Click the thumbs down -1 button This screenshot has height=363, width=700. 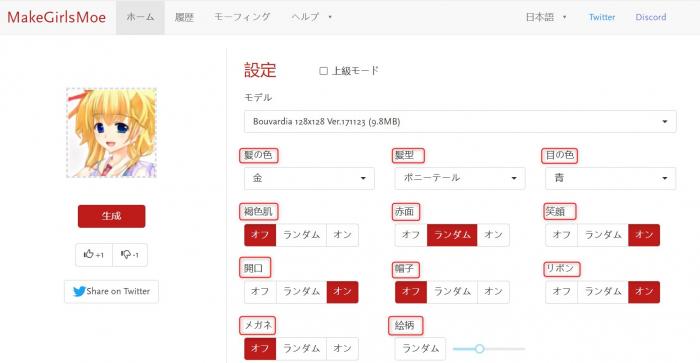(x=130, y=255)
